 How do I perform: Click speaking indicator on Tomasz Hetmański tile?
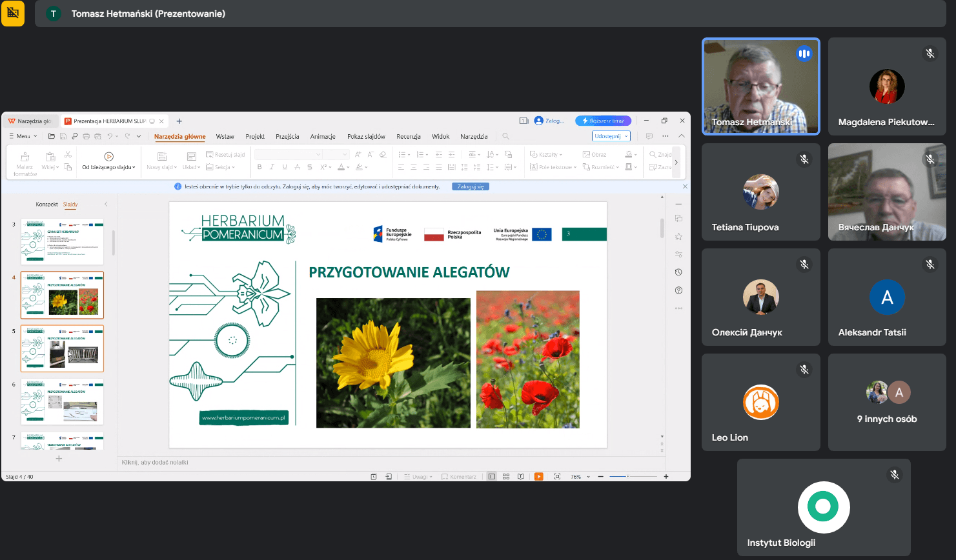(804, 54)
